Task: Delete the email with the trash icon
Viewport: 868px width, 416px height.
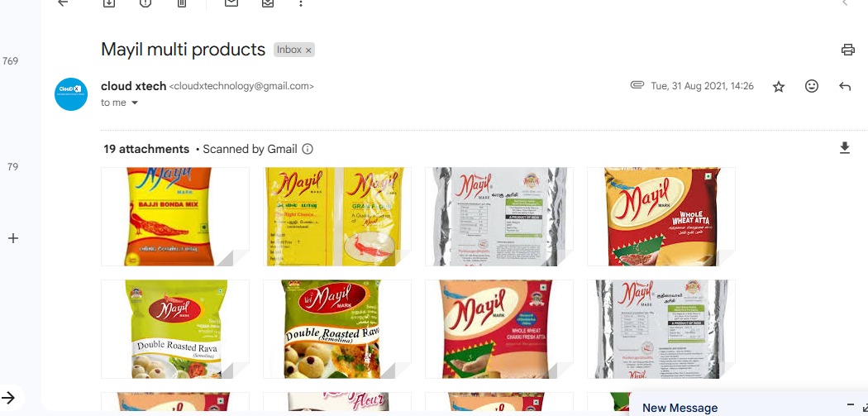Action: (x=182, y=2)
